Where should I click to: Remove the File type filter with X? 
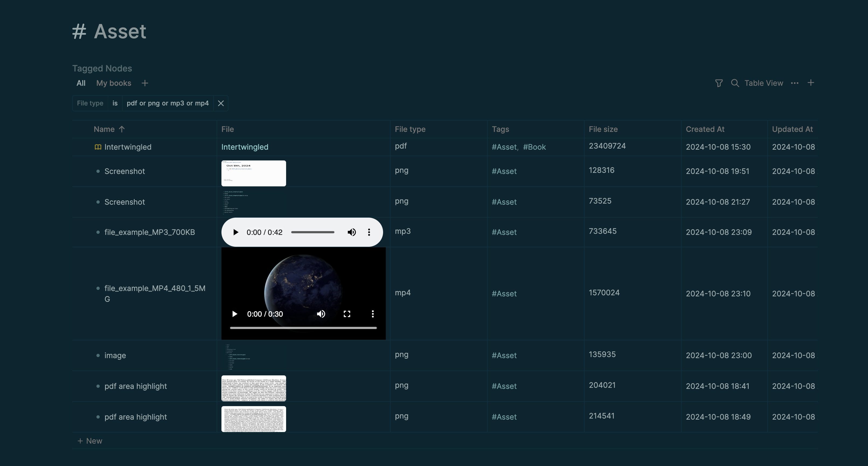click(x=221, y=104)
